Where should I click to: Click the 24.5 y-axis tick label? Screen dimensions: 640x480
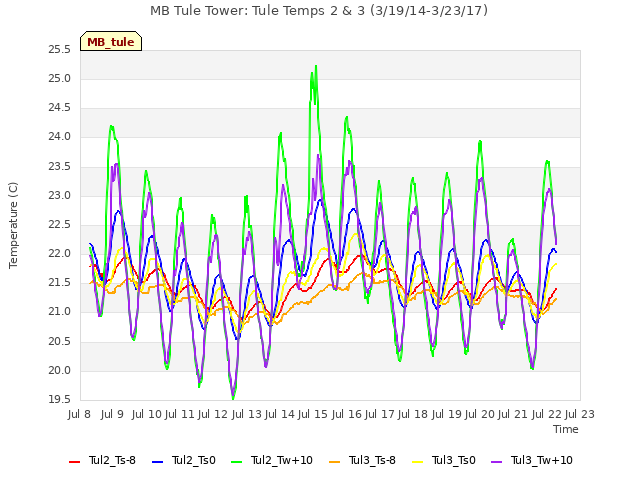pyautogui.click(x=59, y=108)
